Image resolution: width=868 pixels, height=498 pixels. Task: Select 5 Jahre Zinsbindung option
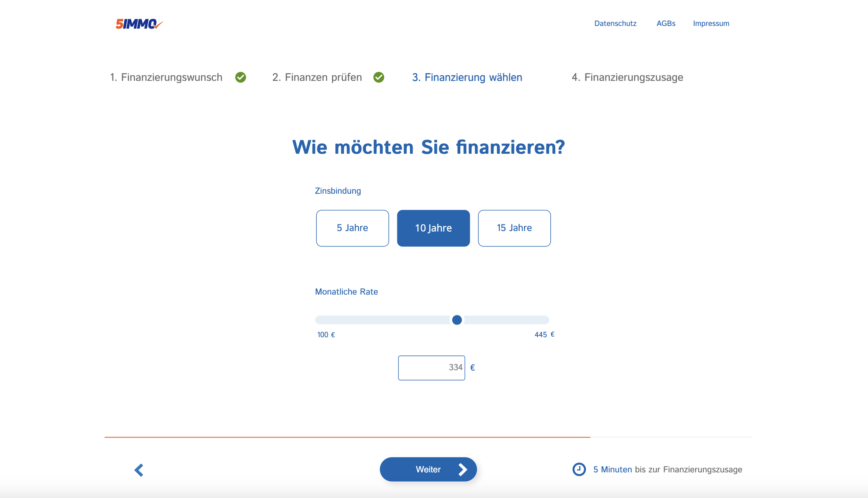[x=352, y=228]
